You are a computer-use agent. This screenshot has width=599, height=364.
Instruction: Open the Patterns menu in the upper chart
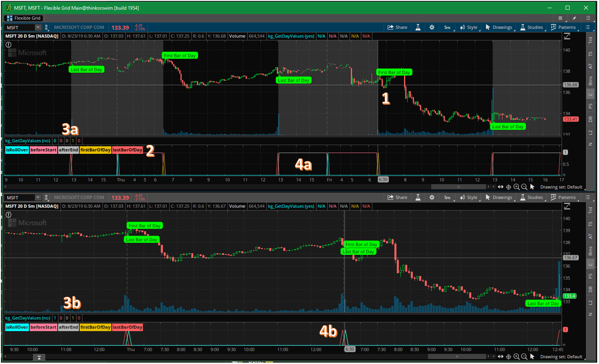[x=563, y=28]
